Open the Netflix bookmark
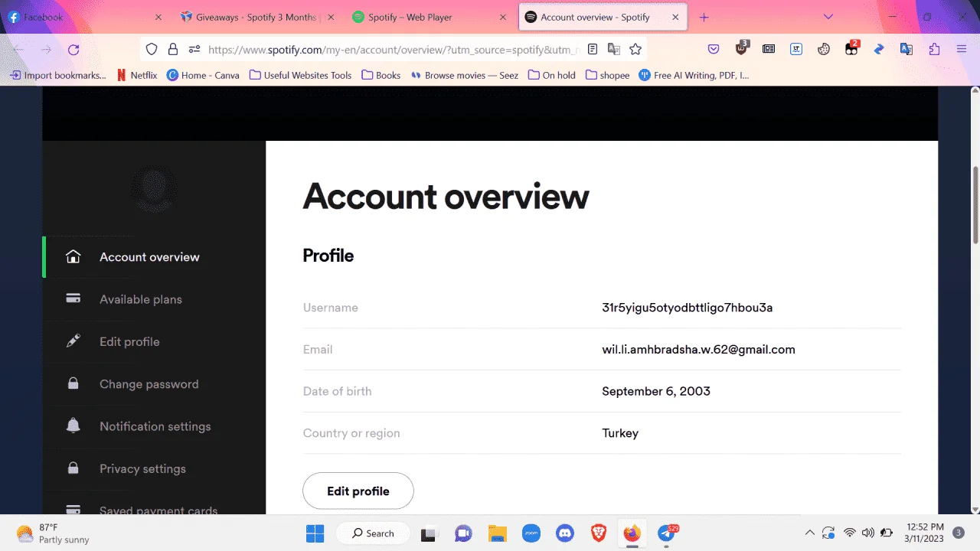This screenshot has height=551, width=980. (x=136, y=75)
